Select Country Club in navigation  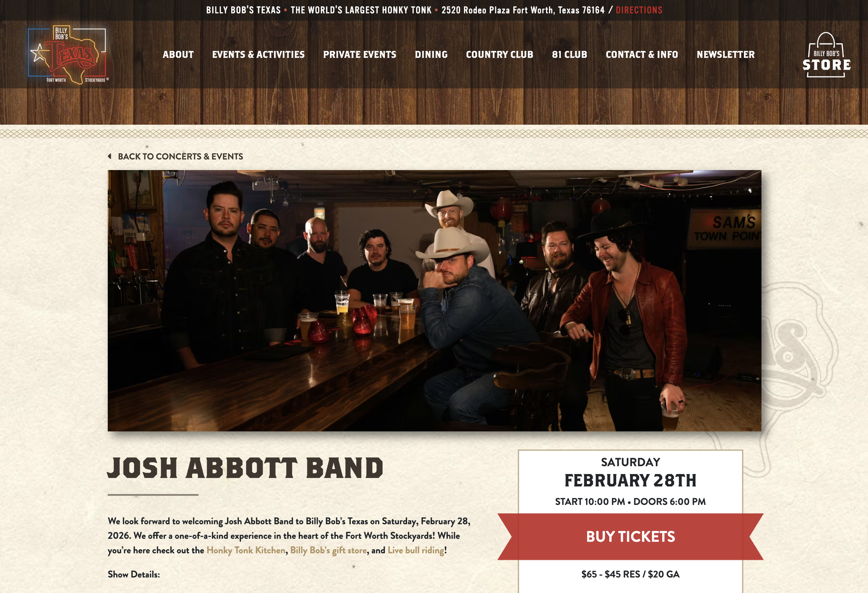500,54
